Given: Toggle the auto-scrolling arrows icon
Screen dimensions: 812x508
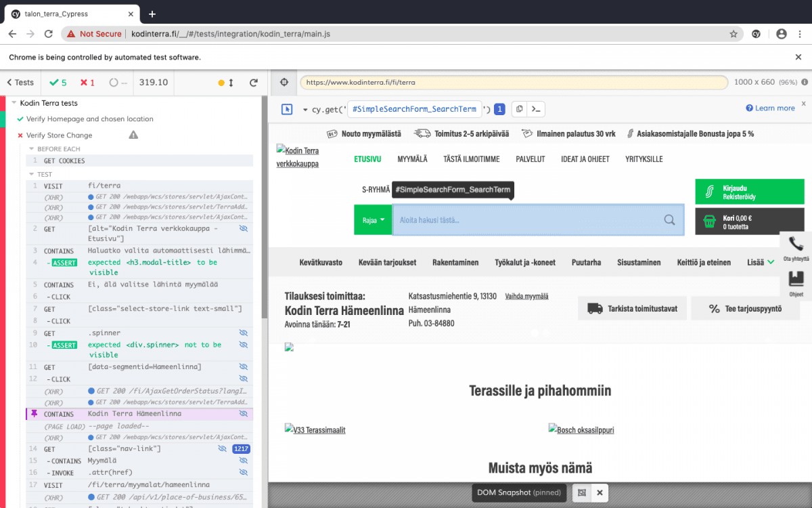Looking at the screenshot, I should tap(231, 83).
